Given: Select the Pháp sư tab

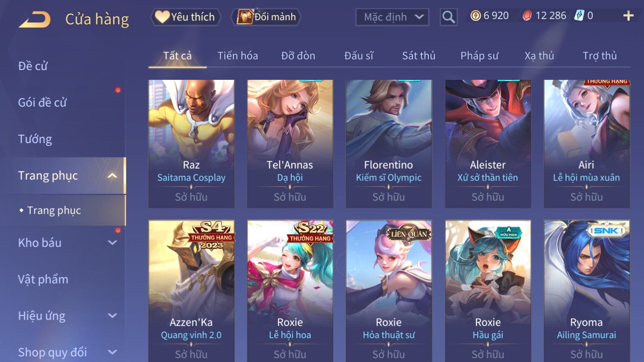Looking at the screenshot, I should click(x=479, y=56).
